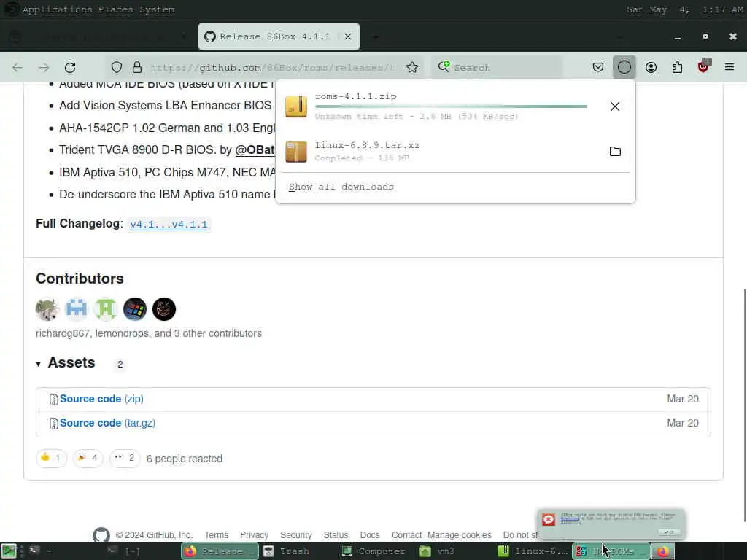Open the Applications menu
Screen dimensions: 747x560
(57, 9)
